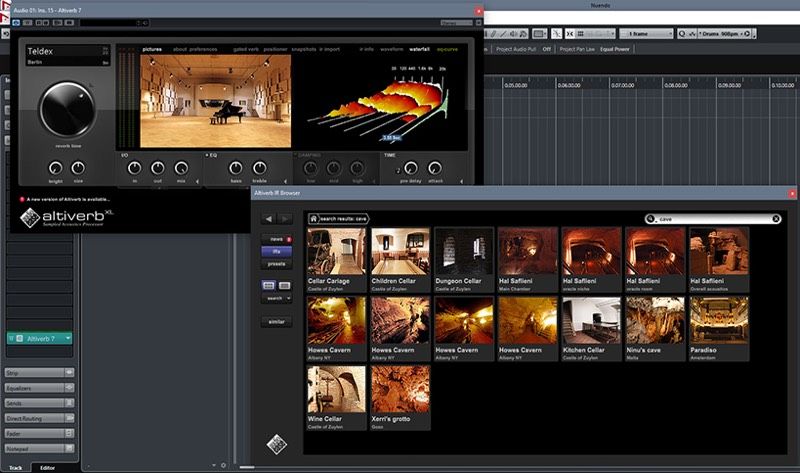Click the Strip section icon
The height and width of the screenshot is (473, 800).
69,372
